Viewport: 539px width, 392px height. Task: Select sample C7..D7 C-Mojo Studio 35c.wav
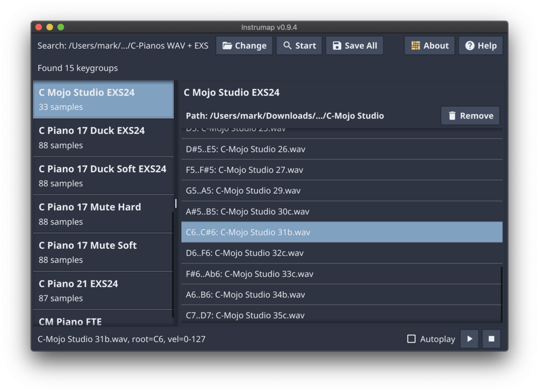[342, 314]
